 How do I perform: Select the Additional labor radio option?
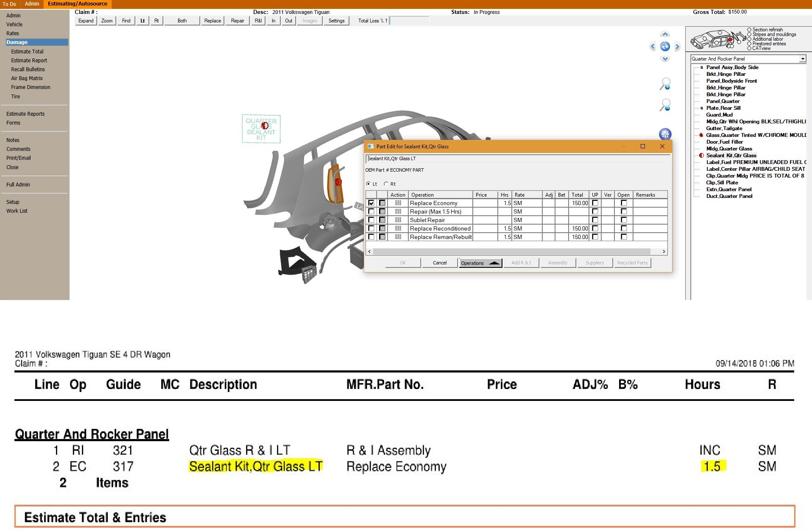pyautogui.click(x=749, y=39)
